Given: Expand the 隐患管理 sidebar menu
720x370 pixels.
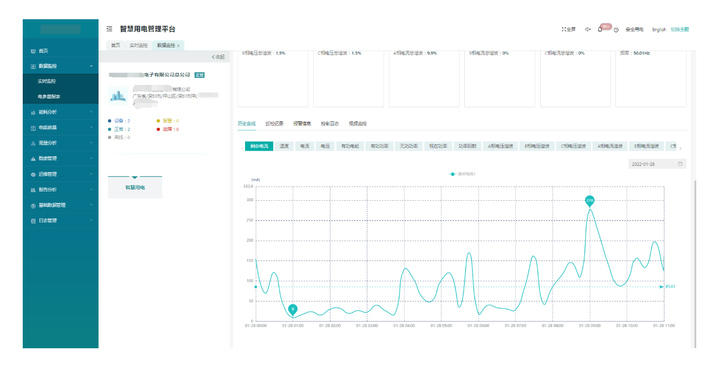Looking at the screenshot, I should pos(91,158).
